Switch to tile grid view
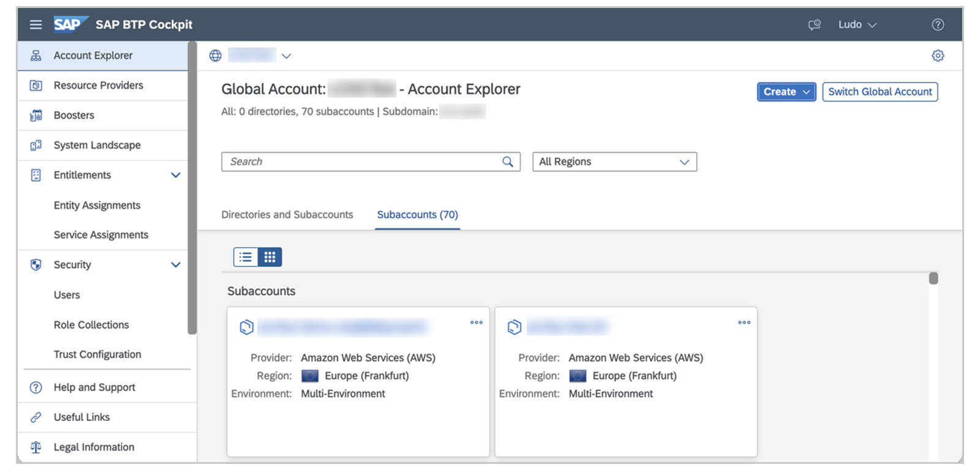The image size is (980, 470). click(269, 257)
